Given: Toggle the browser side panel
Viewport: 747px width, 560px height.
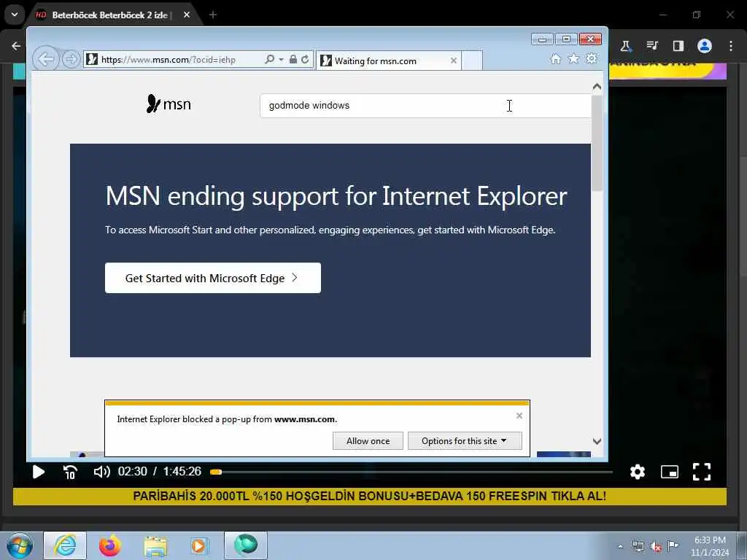Looking at the screenshot, I should [678, 46].
